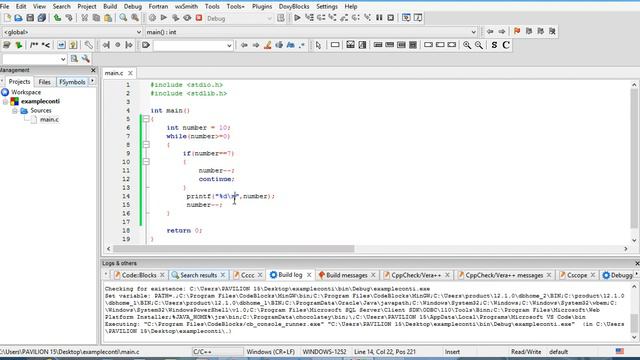Save the current file via floppy icon
Viewport: 640px width, 360px height.
coord(30,18)
